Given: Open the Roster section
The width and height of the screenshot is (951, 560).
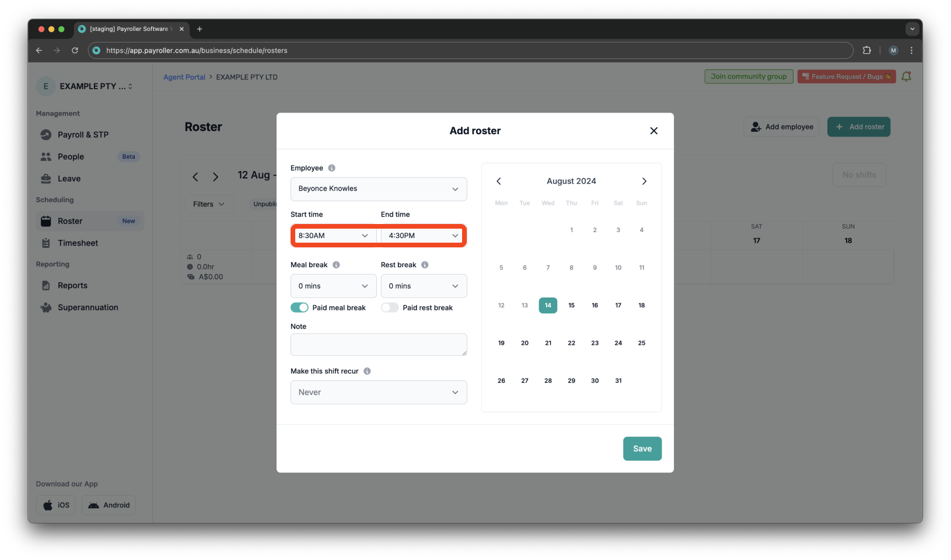Looking at the screenshot, I should click(89, 221).
